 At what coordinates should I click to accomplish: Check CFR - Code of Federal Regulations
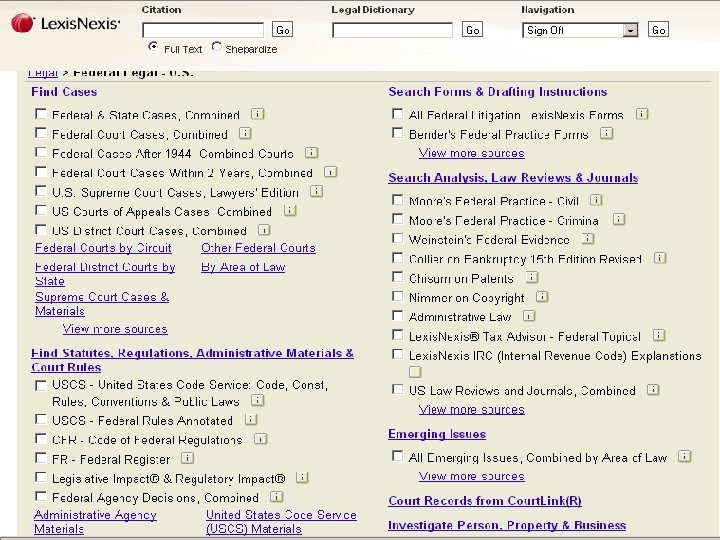tap(41, 439)
